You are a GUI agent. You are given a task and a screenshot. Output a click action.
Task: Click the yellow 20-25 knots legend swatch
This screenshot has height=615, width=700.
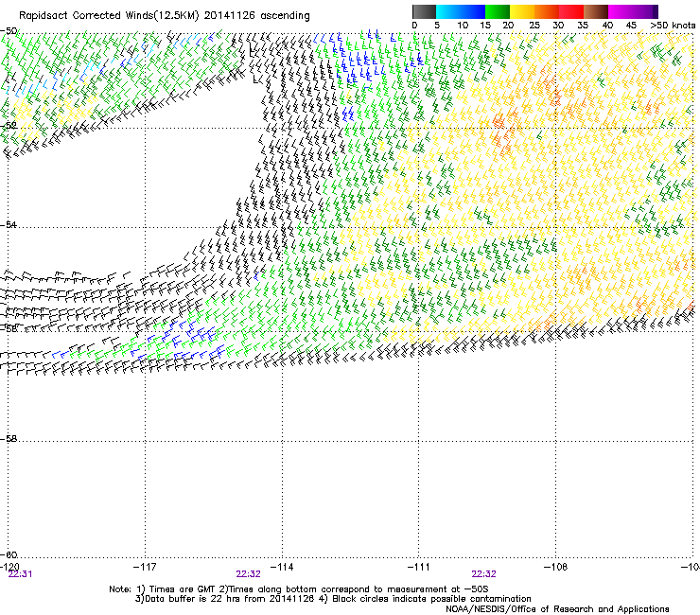click(522, 11)
